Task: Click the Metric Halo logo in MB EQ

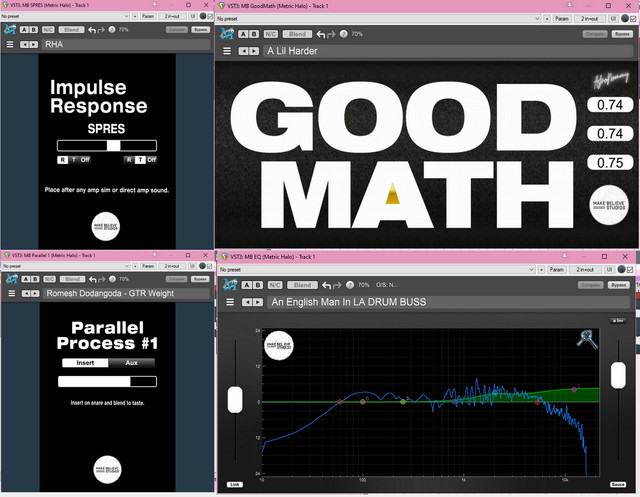Action: [x=230, y=284]
